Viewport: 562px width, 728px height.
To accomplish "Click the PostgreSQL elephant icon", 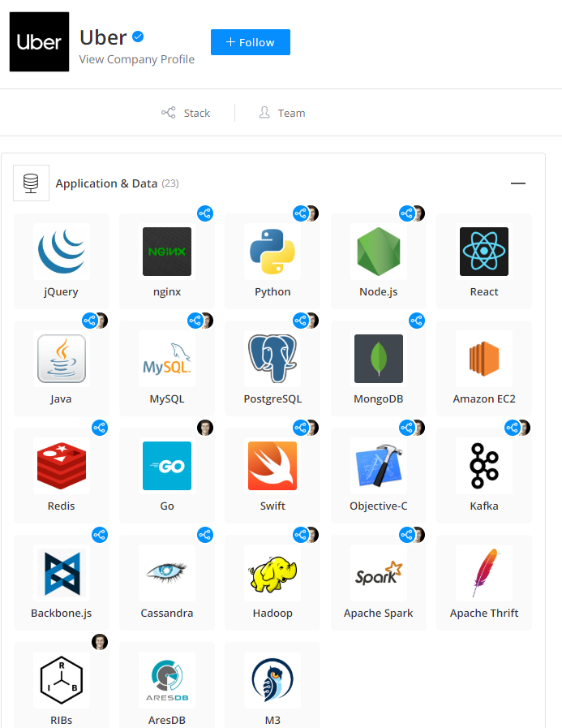I will click(x=272, y=359).
